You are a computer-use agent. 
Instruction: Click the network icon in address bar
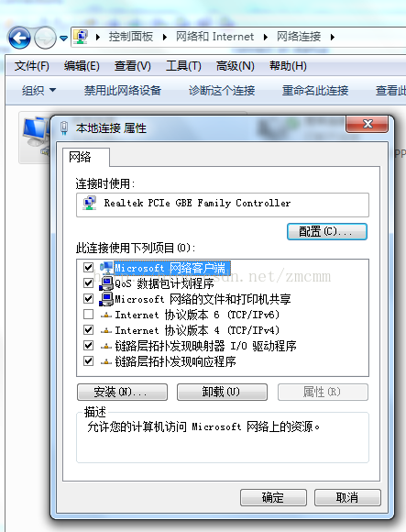pos(81,37)
